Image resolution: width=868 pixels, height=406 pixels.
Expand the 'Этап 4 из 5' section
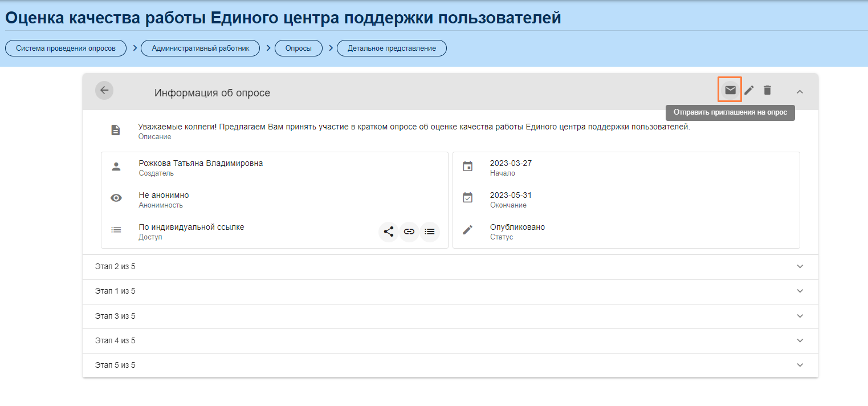(x=800, y=340)
